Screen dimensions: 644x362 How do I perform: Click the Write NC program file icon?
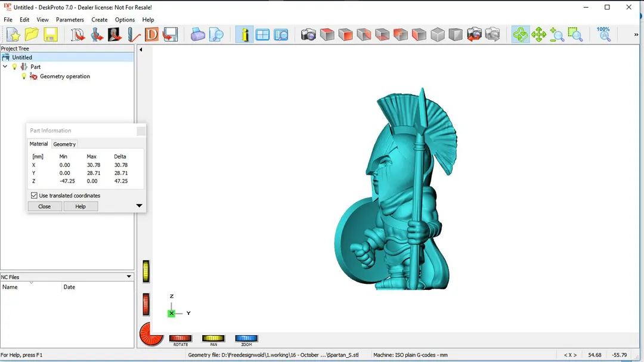tap(170, 35)
